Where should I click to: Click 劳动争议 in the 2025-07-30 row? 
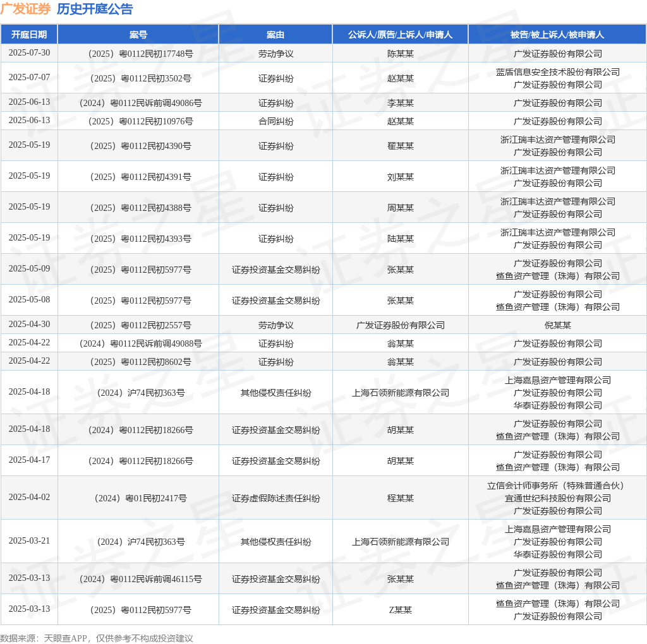[x=275, y=54]
